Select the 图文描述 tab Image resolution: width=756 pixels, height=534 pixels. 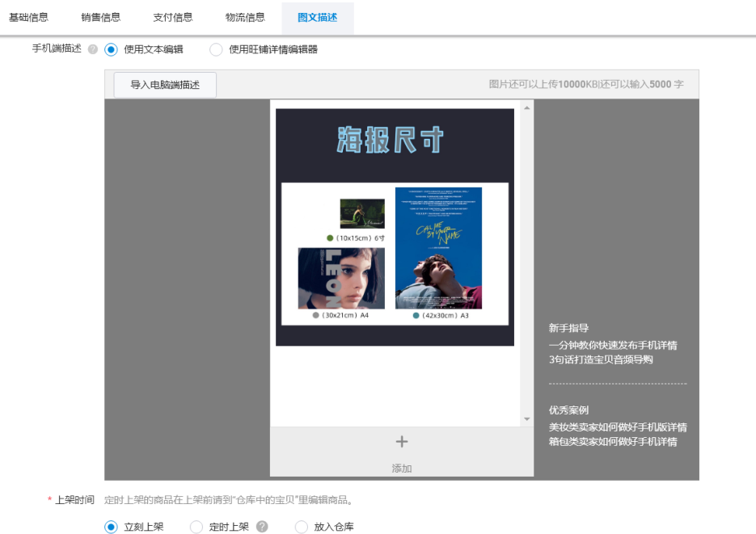coord(318,18)
